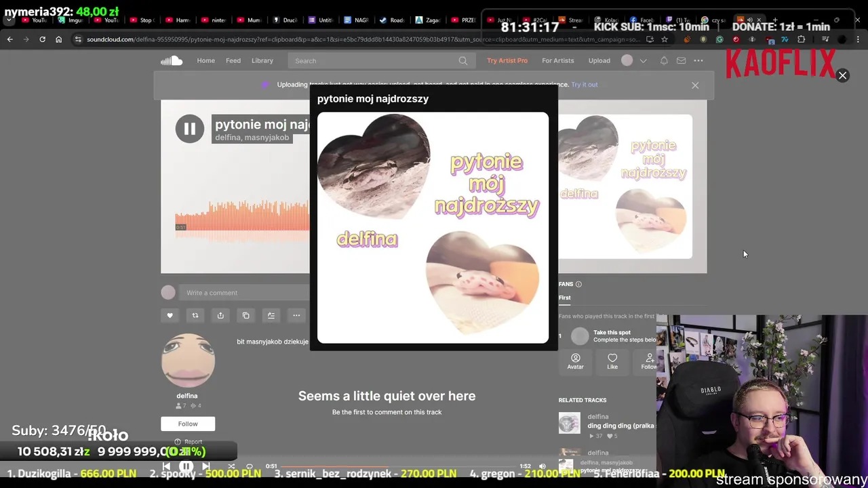868x488 pixels.
Task: Click the volume speaker icon
Action: tap(542, 466)
